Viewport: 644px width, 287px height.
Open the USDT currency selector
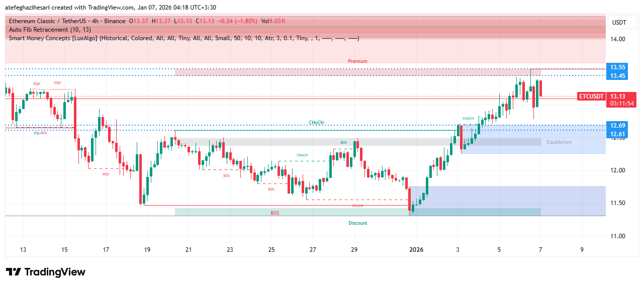pyautogui.click(x=618, y=23)
